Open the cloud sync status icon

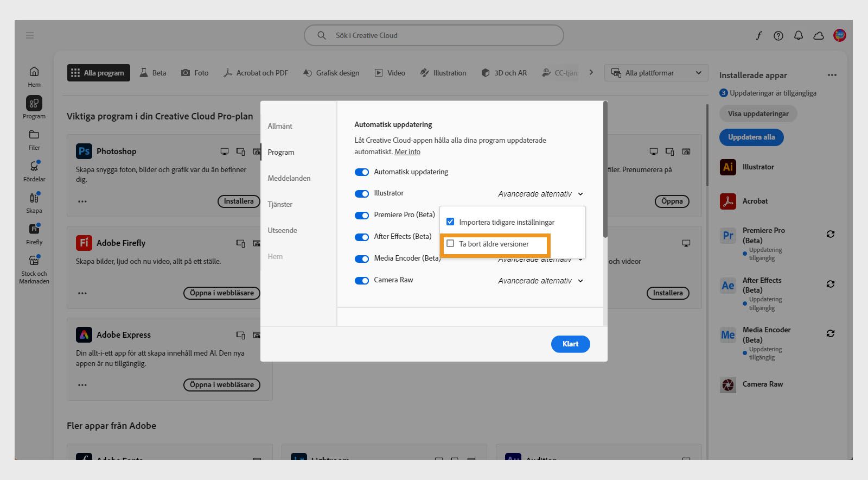pos(819,35)
